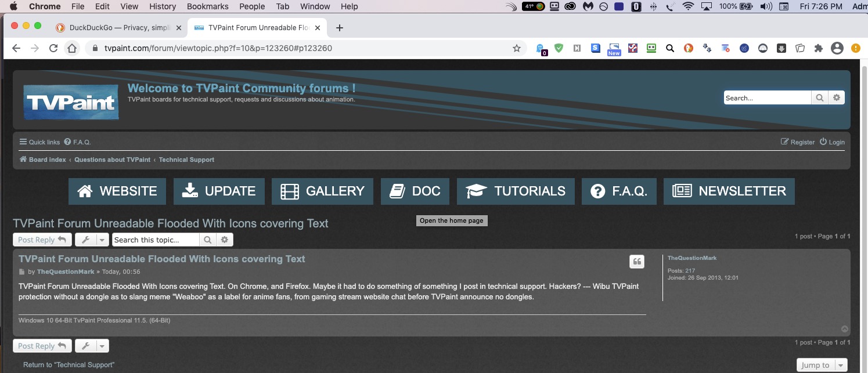Click the battery status indicator
The width and height of the screenshot is (868, 373).
pyautogui.click(x=736, y=6)
